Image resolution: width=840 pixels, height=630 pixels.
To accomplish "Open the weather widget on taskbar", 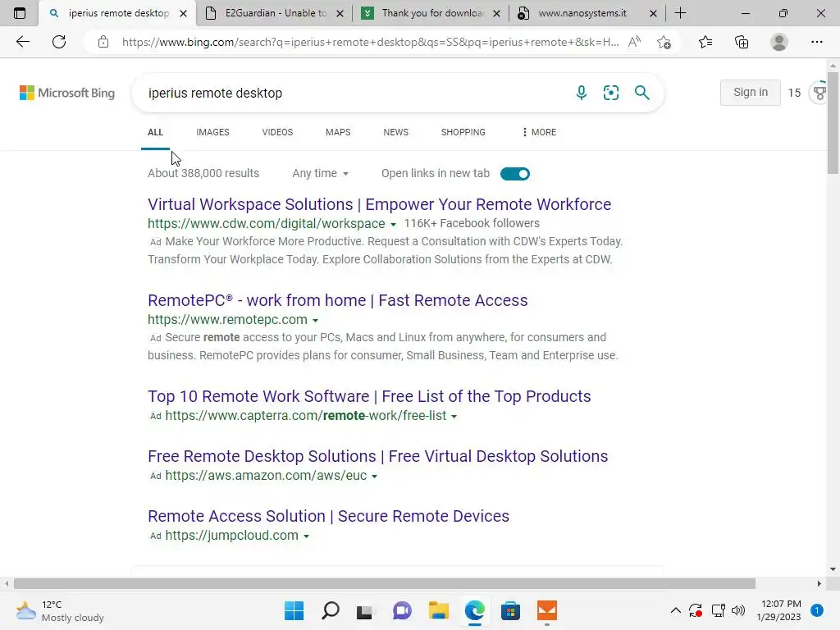I will [x=60, y=610].
